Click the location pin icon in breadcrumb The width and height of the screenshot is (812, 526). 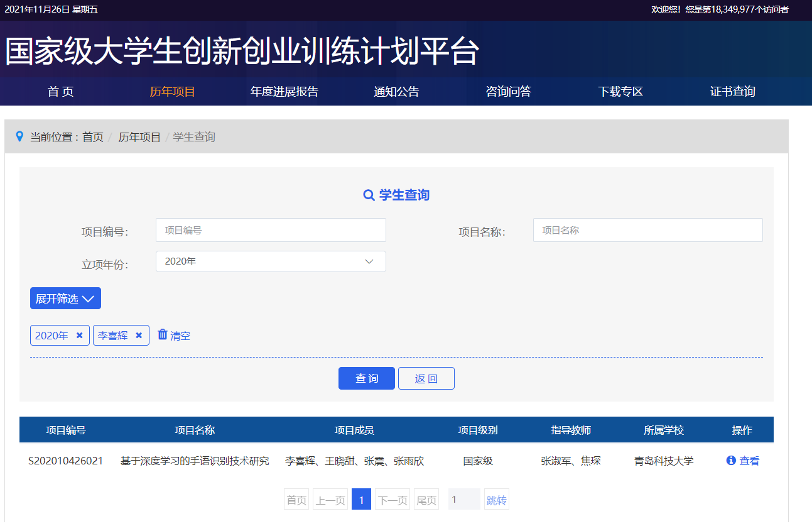coord(19,136)
